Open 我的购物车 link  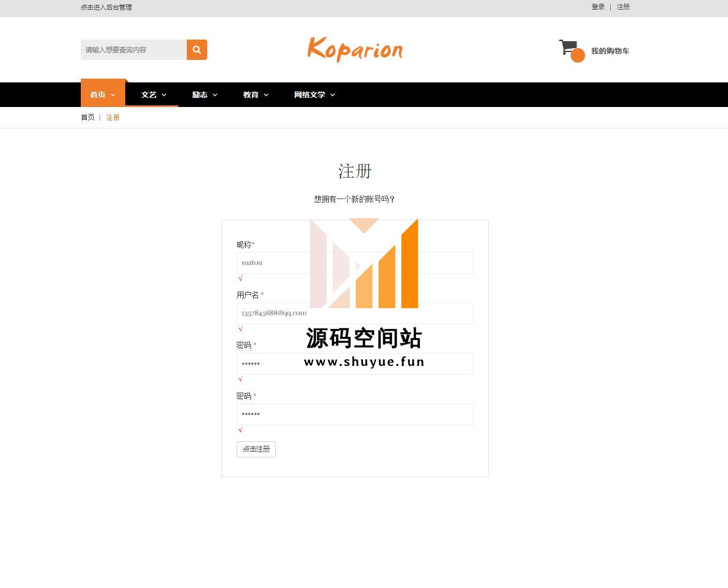coord(610,51)
